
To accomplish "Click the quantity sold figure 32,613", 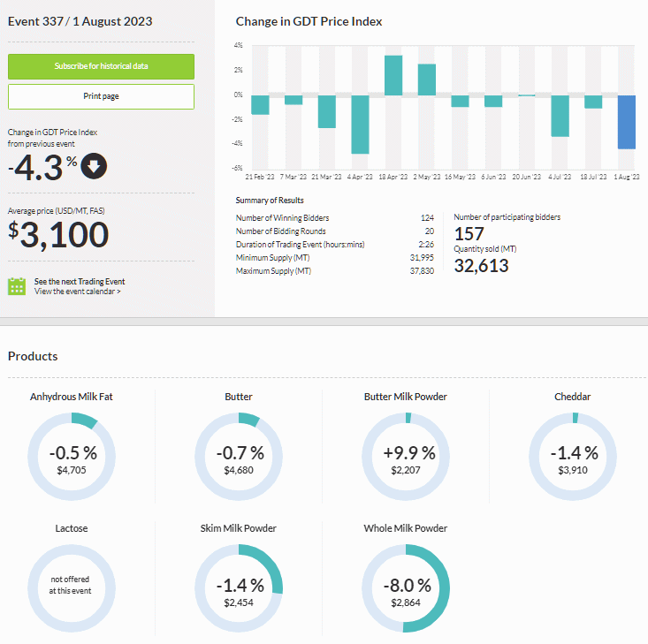I will pos(482,266).
